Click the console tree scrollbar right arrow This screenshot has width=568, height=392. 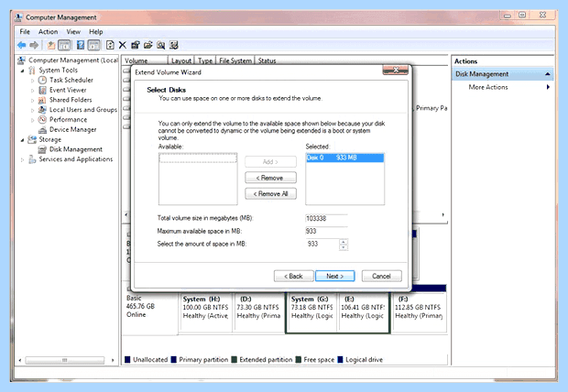[x=113, y=360]
